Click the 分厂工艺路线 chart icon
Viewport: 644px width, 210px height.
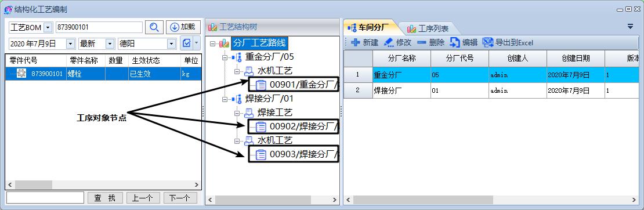(224, 43)
